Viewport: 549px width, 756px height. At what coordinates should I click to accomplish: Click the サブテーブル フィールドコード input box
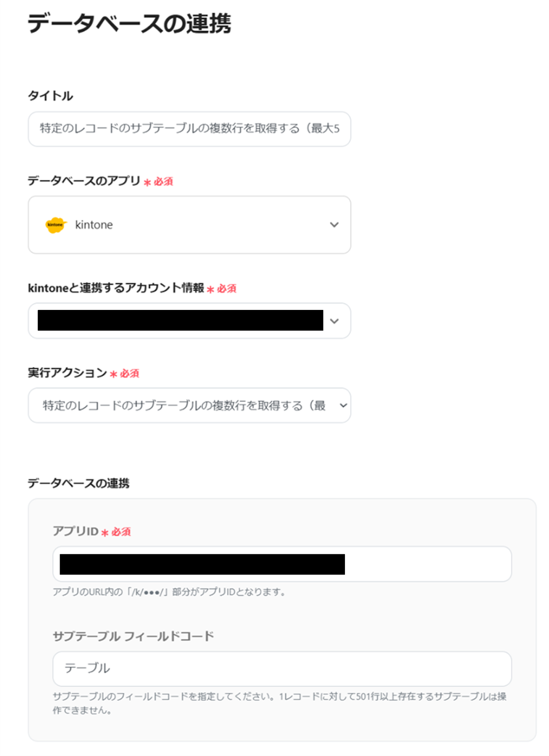tap(282, 669)
